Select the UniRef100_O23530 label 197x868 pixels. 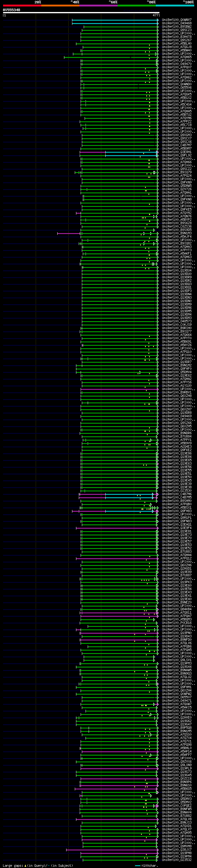point(176,491)
